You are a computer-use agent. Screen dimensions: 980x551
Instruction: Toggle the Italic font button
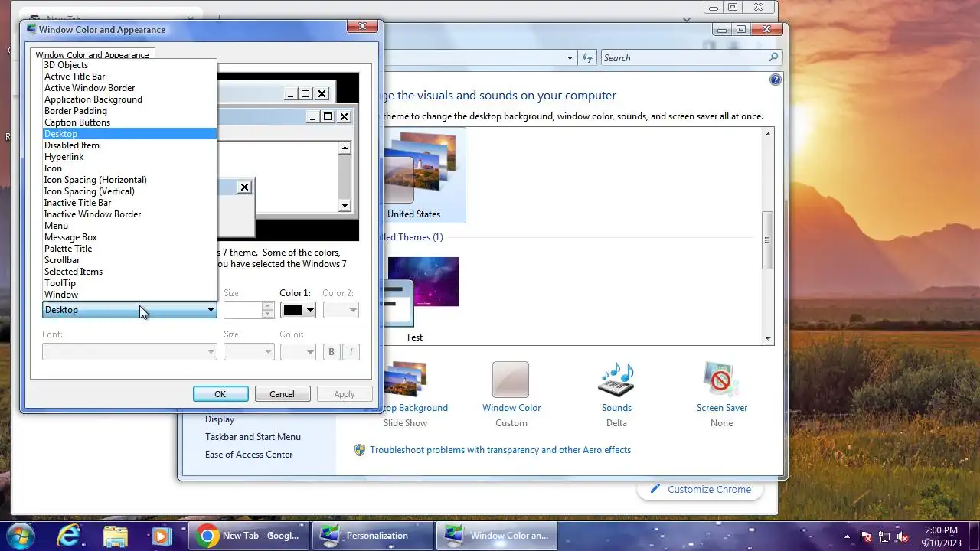pyautogui.click(x=351, y=352)
